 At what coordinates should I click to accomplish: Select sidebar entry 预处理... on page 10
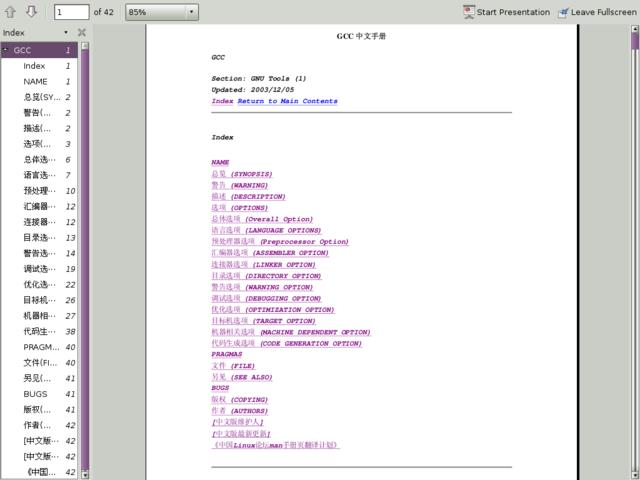click(x=39, y=191)
